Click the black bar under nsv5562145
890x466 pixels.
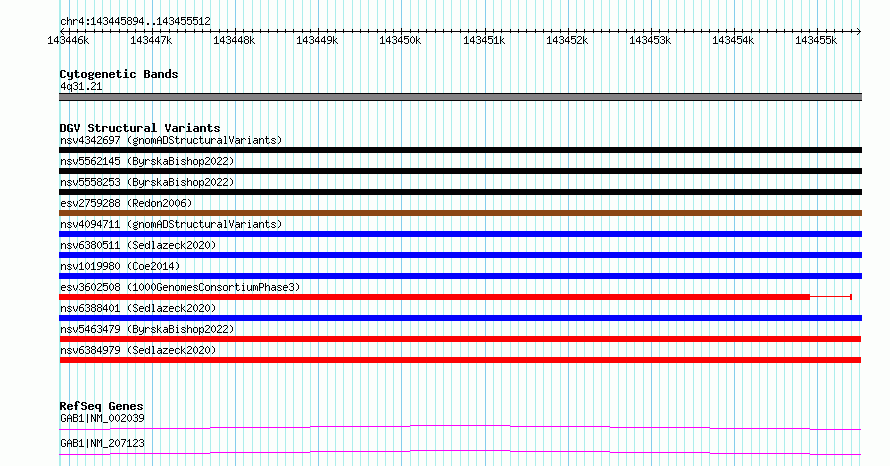pos(460,171)
